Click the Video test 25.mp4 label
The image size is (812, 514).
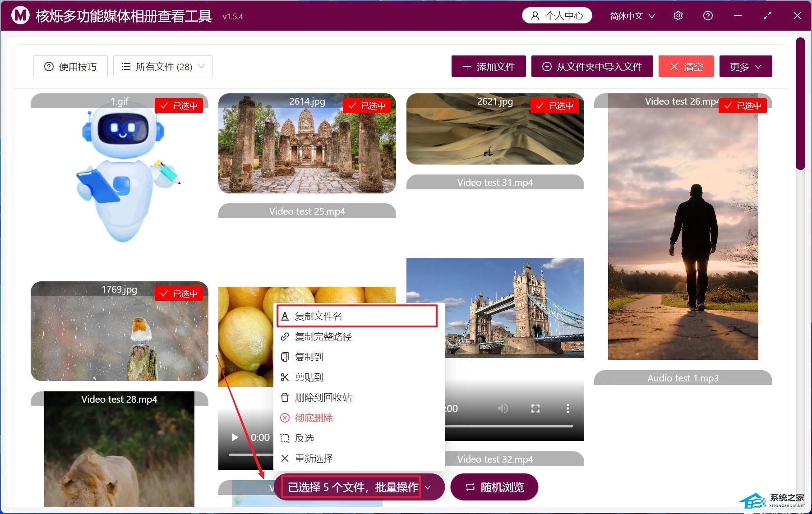307,211
